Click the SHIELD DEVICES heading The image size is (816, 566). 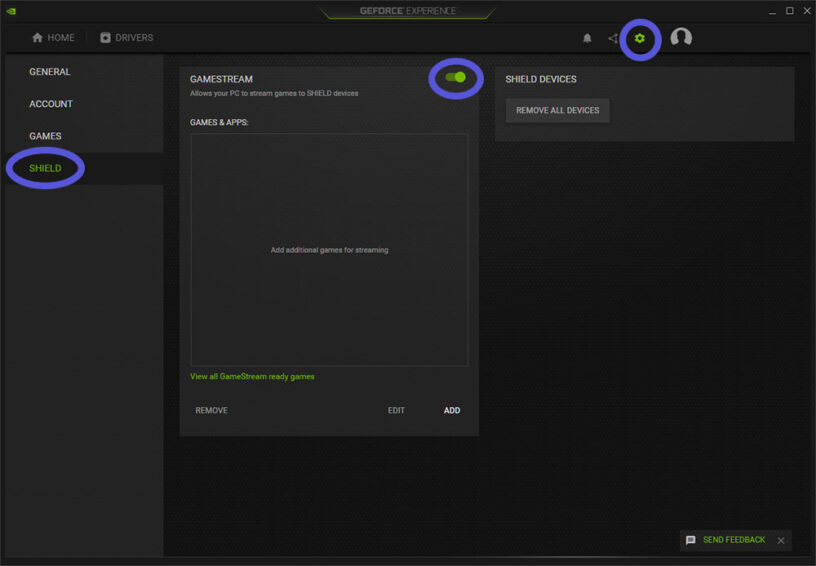coord(541,79)
